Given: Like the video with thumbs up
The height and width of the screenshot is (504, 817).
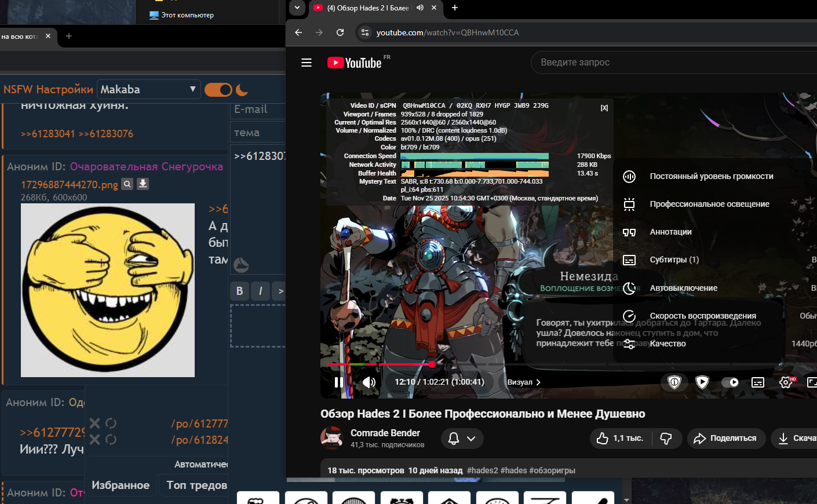Looking at the screenshot, I should click(x=620, y=439).
